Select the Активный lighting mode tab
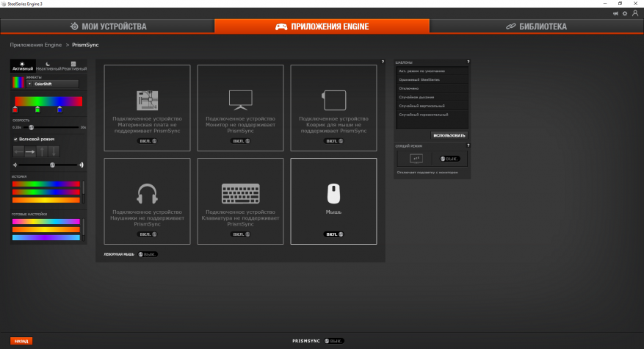Viewport: 644px width, 349px height. click(23, 66)
